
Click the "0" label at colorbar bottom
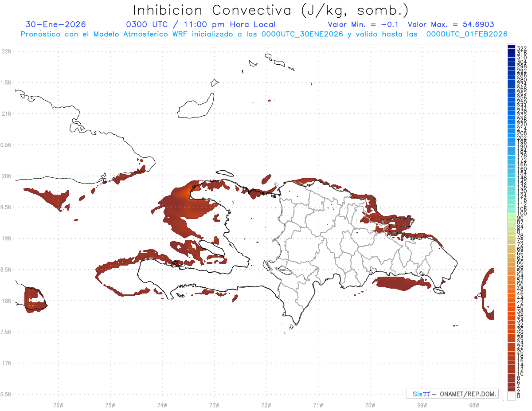518,396
